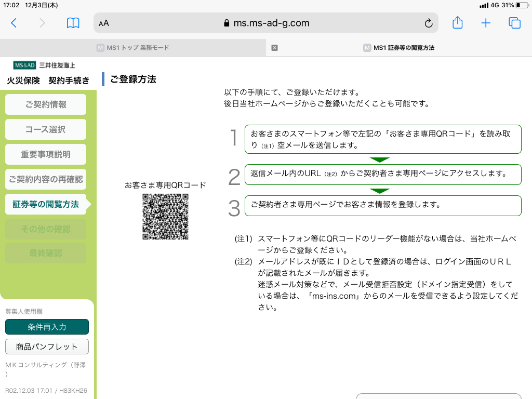Open the AA reader and text size menu

point(104,23)
